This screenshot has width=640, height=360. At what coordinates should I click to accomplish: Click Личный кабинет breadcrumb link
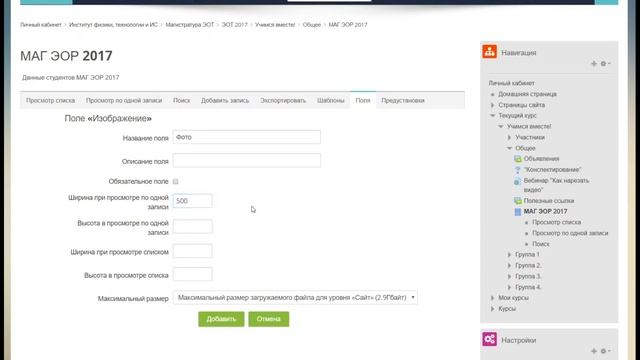[x=41, y=25]
